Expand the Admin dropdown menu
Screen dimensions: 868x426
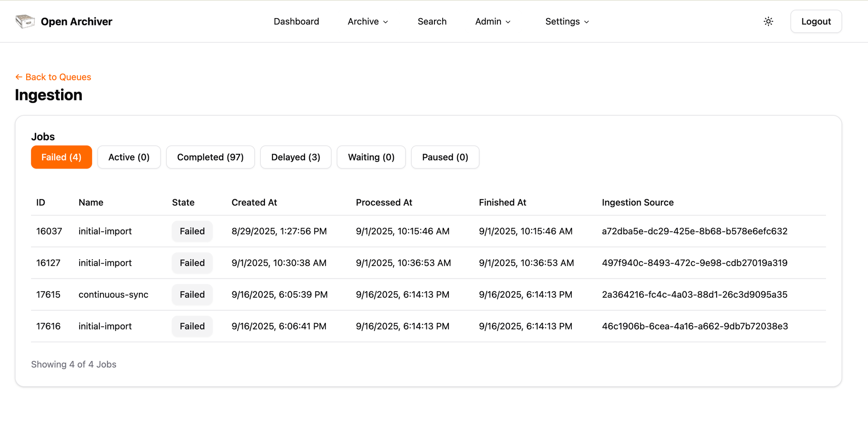tap(493, 21)
